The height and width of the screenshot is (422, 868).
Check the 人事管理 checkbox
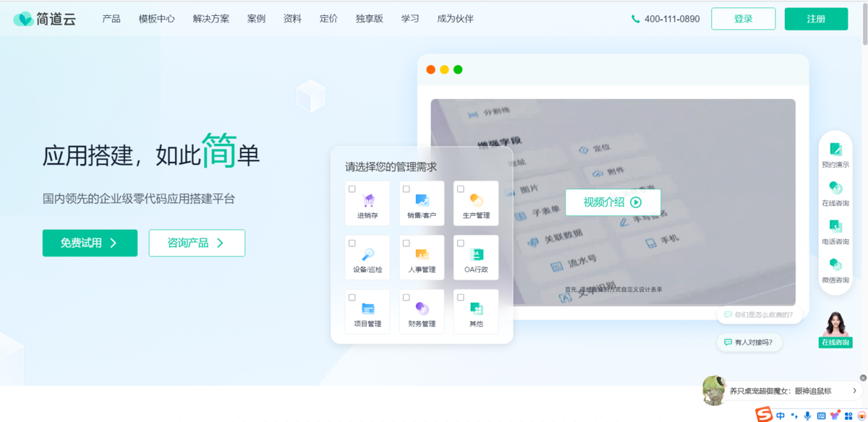[x=407, y=243]
